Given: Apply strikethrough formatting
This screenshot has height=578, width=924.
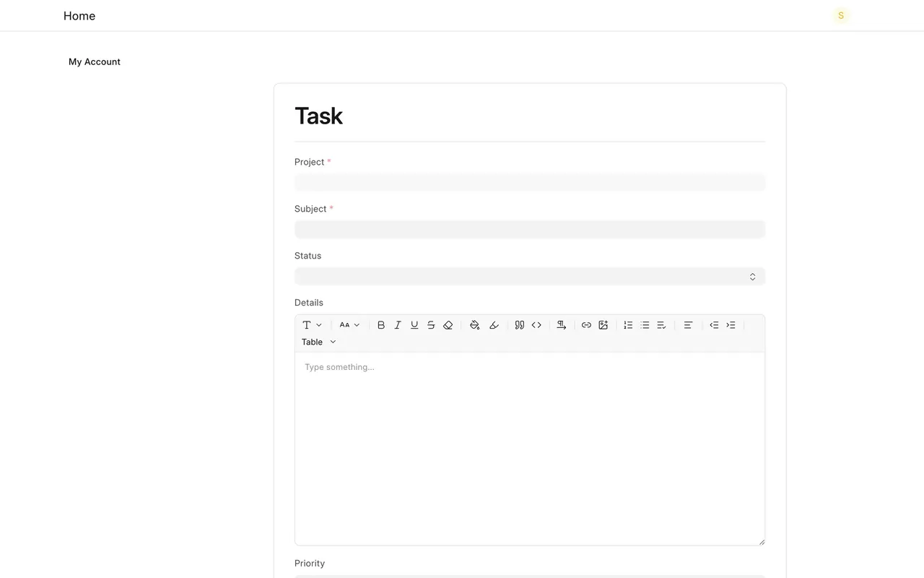Looking at the screenshot, I should (x=431, y=325).
